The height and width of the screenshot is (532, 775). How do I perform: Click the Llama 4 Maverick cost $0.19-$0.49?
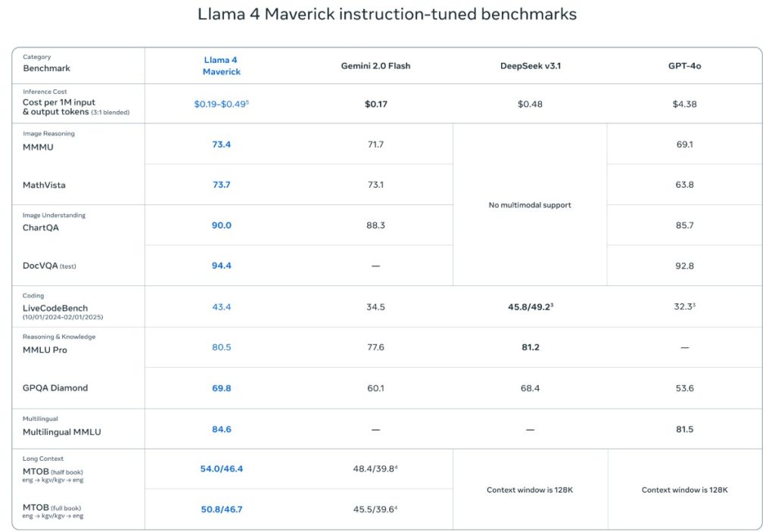221,104
